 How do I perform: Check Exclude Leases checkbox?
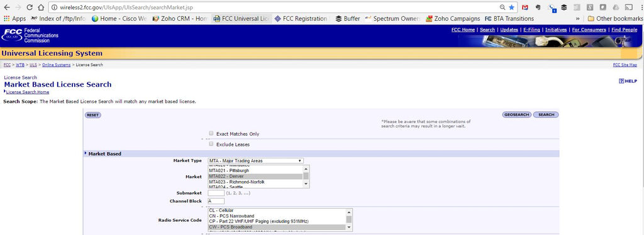[211, 144]
